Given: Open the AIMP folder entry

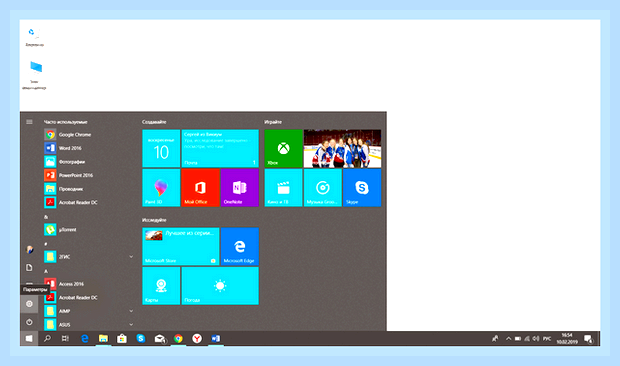Looking at the screenshot, I should (89, 311).
